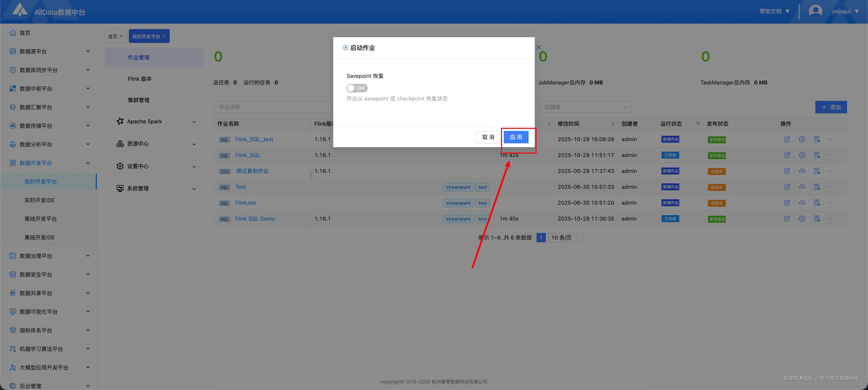This screenshot has height=390, width=868.
Task: Click start icon for Flink_SQL row
Action: 802,155
